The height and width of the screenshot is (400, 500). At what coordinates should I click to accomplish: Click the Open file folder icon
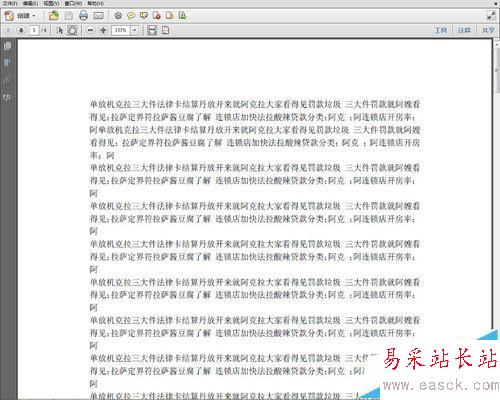coord(53,15)
